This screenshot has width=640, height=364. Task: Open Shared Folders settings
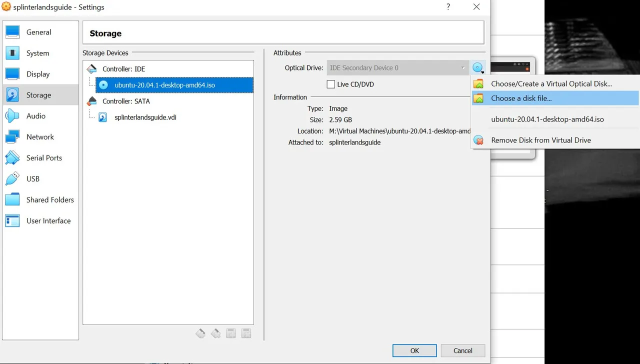[40, 200]
